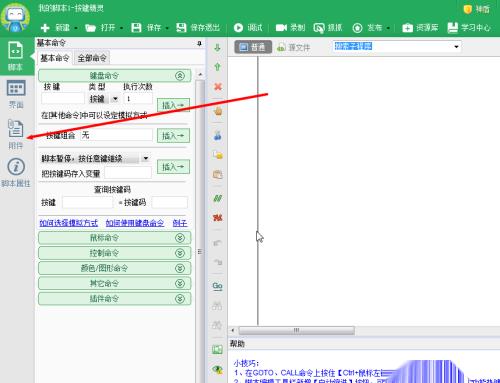Click the undo arrow icon
Viewport: 500px width, 383px height.
point(218,242)
